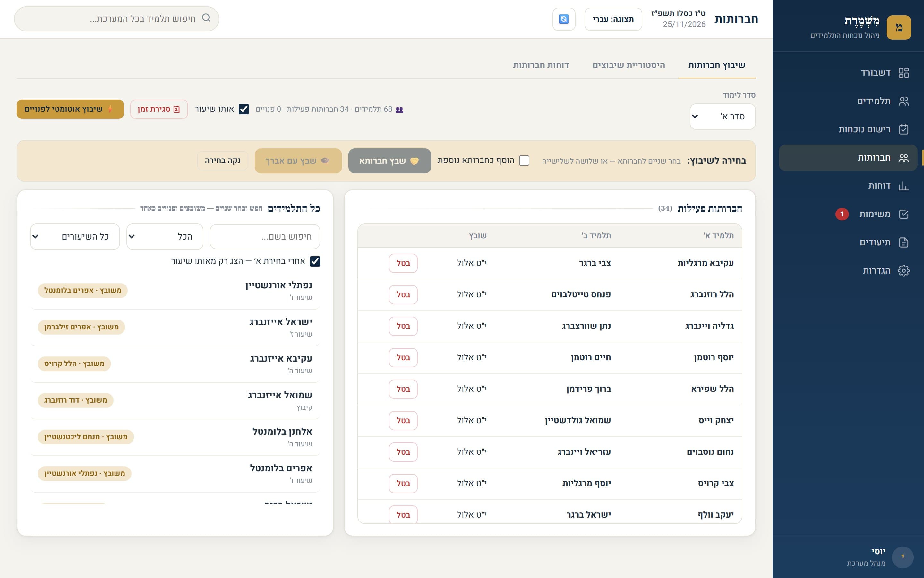Cancel the נחום נוסבוים pairing with בטל
This screenshot has width=924, height=578.
coord(403,452)
